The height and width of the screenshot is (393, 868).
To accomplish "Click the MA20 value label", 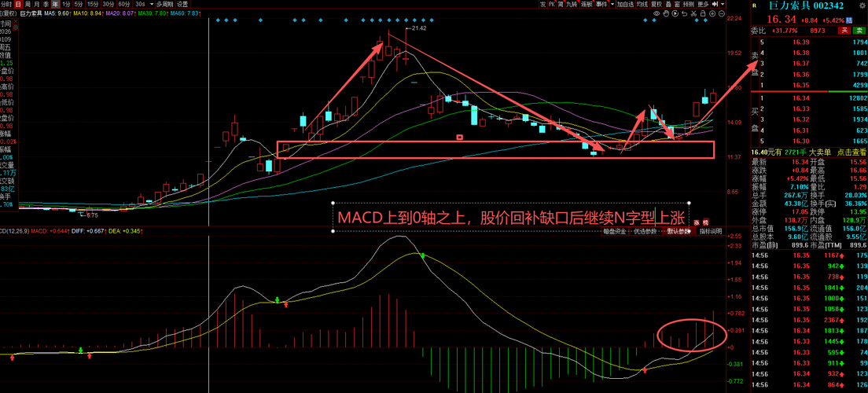I will [x=120, y=13].
